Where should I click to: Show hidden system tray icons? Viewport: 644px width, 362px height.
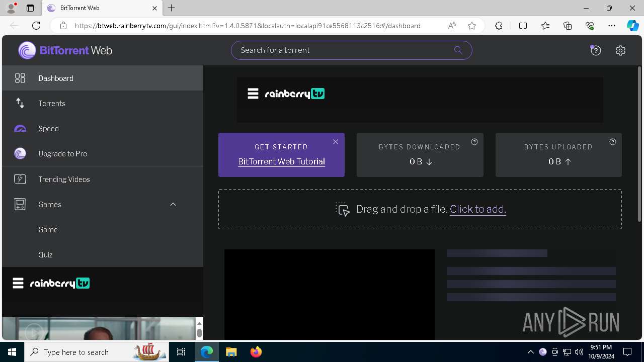[530, 352]
